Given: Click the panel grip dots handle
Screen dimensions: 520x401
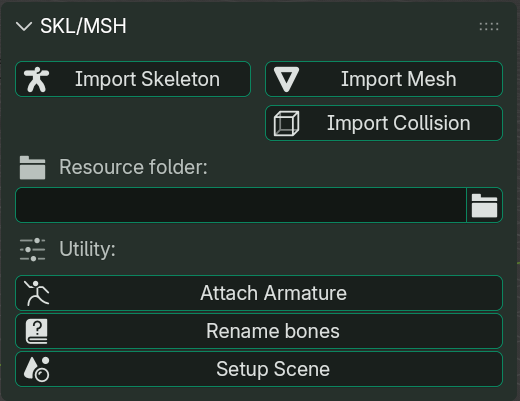Looking at the screenshot, I should coord(489,26).
